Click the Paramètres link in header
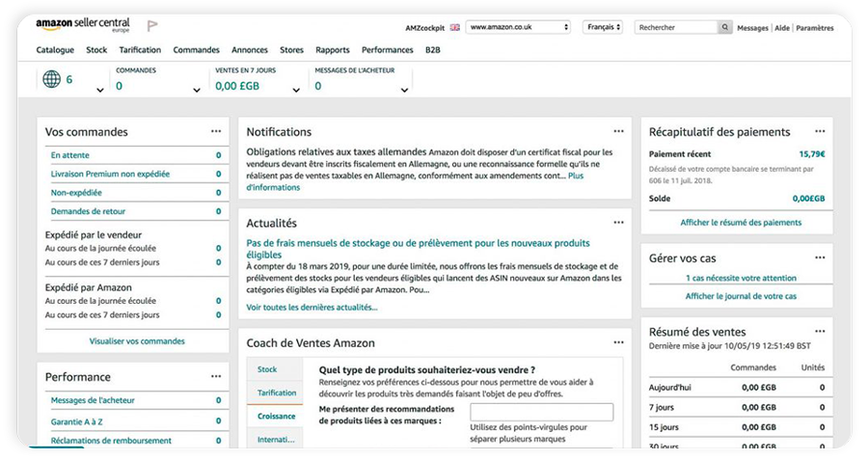 point(814,28)
